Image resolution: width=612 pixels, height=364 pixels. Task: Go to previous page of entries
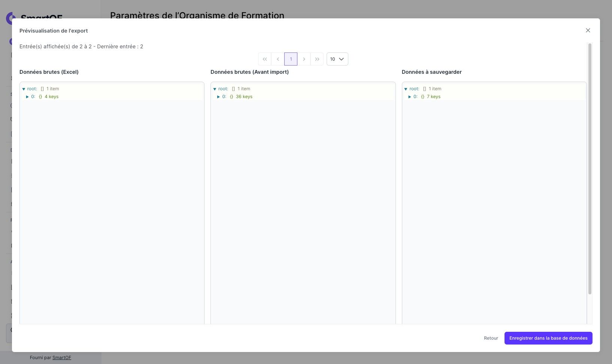point(278,59)
